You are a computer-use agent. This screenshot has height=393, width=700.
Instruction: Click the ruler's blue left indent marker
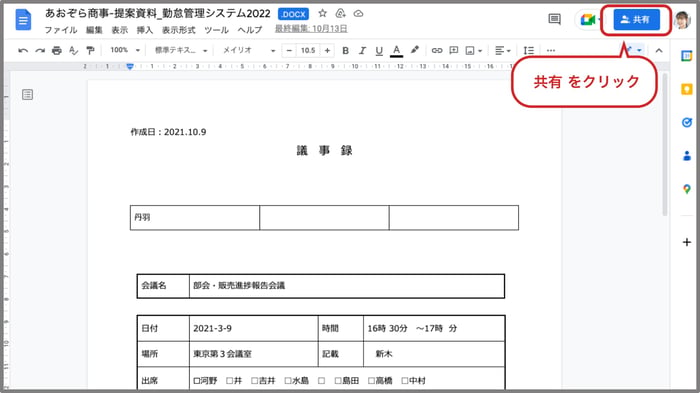point(129,67)
